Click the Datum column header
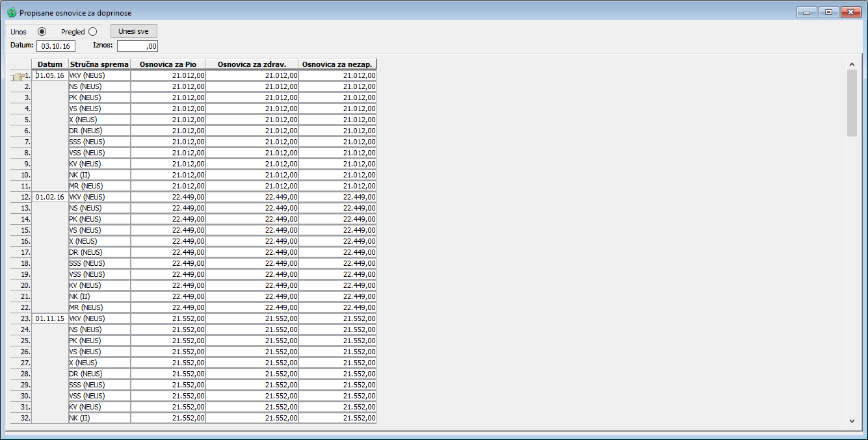Image resolution: width=868 pixels, height=440 pixels. click(50, 64)
